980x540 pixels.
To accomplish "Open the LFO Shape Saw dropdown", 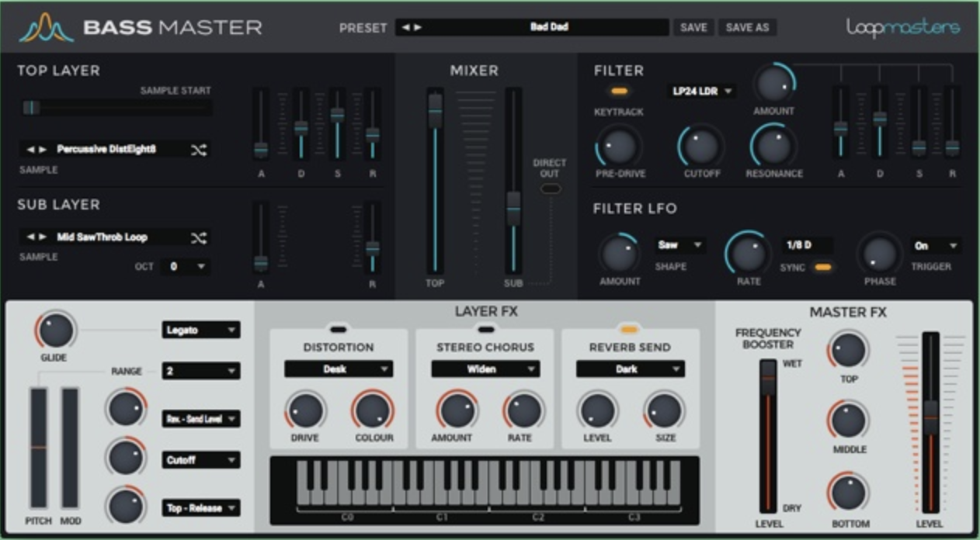I will coord(680,245).
